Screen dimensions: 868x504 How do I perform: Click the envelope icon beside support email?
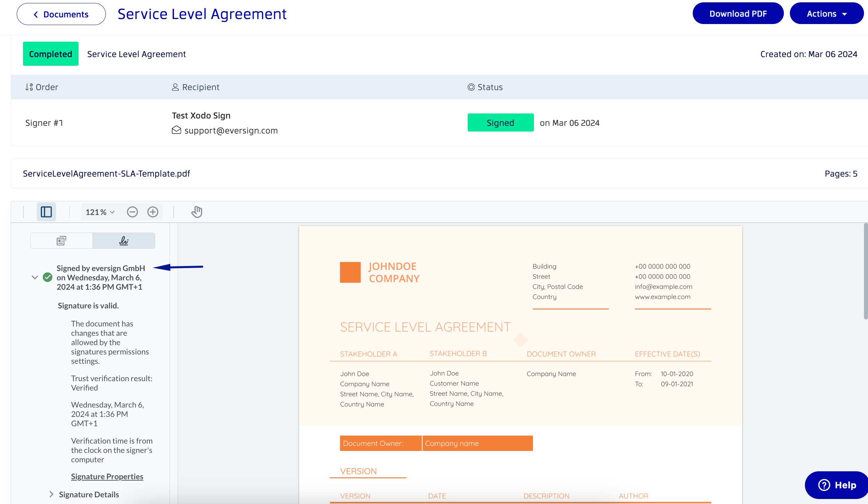176,130
